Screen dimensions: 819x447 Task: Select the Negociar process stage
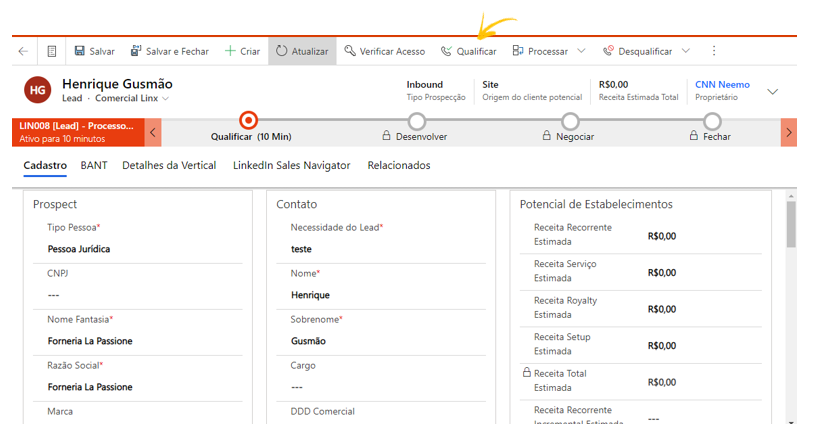570,122
